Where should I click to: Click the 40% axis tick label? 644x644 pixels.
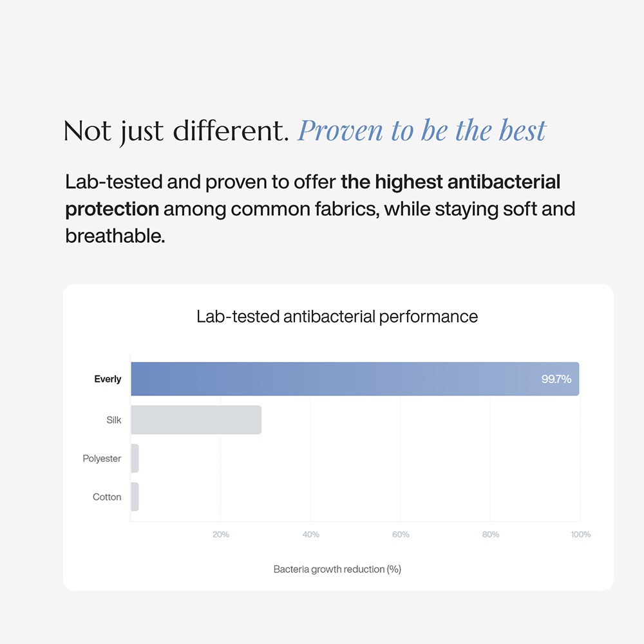[x=311, y=535]
